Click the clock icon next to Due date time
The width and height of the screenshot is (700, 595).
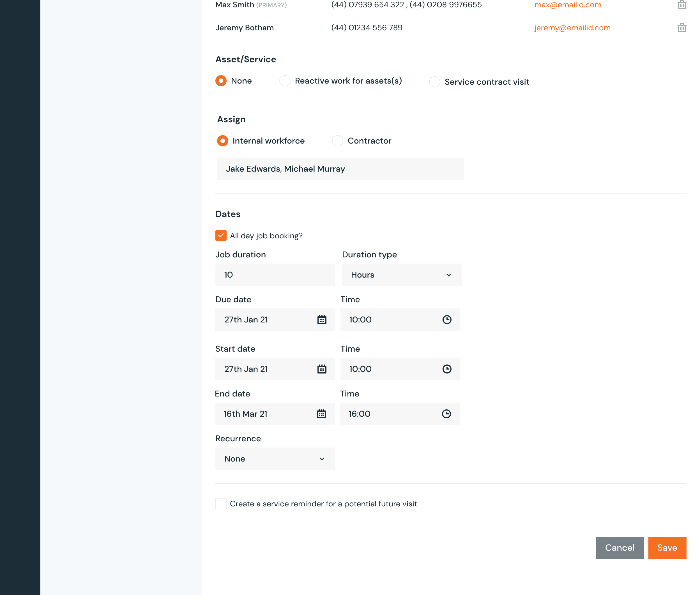click(x=446, y=319)
